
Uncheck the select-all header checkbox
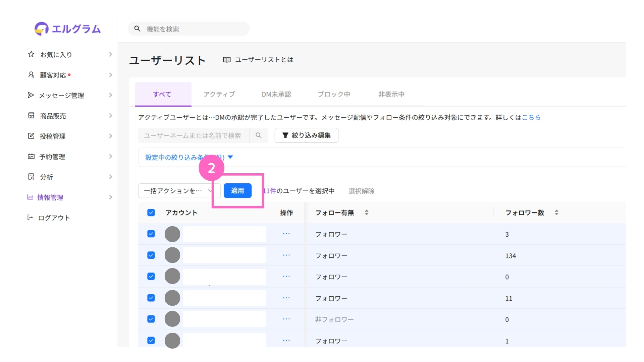pos(151,213)
